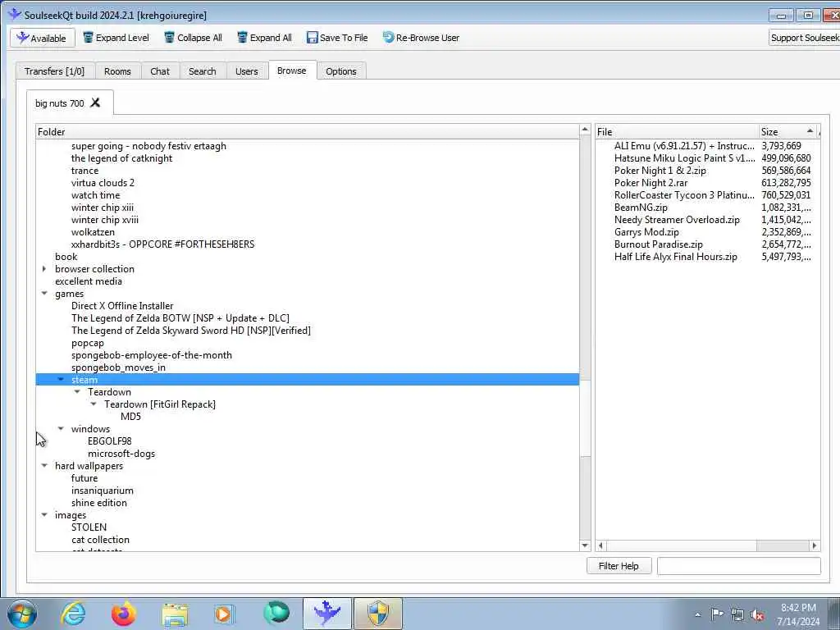
Task: Open Windows Explorer from taskbar
Action: click(x=175, y=614)
